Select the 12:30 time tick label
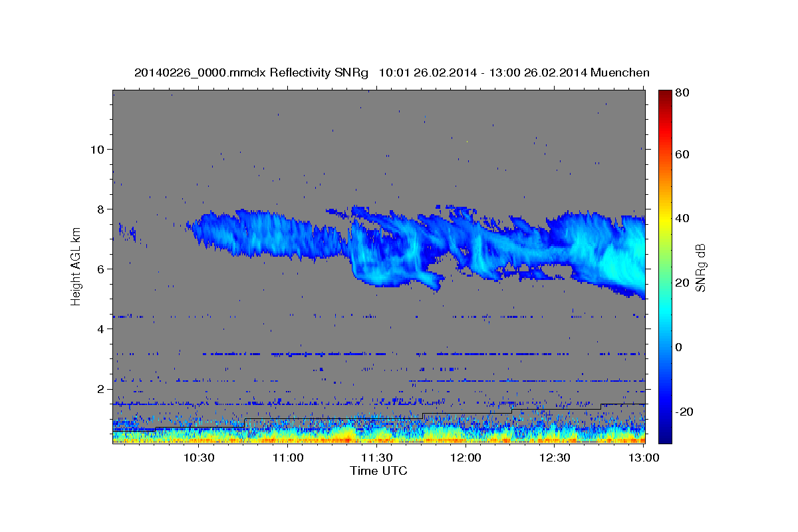 click(554, 458)
